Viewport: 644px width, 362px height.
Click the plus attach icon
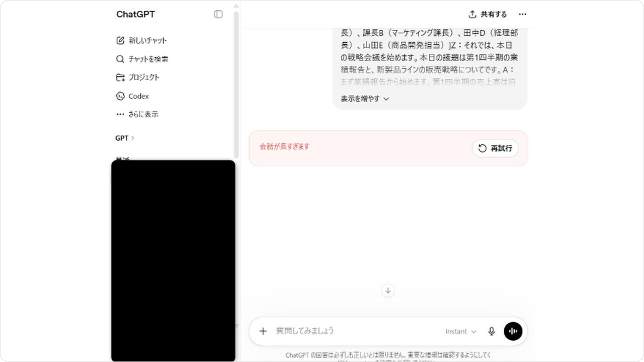(x=263, y=331)
